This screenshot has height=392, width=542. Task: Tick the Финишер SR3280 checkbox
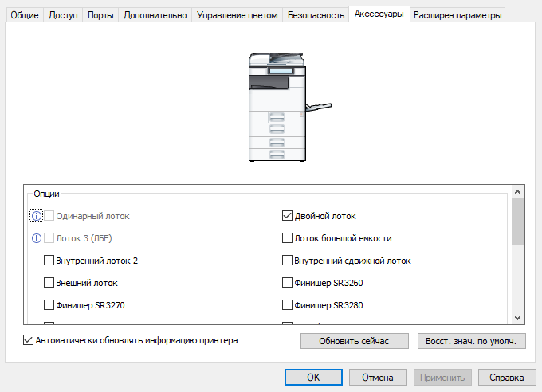point(287,305)
